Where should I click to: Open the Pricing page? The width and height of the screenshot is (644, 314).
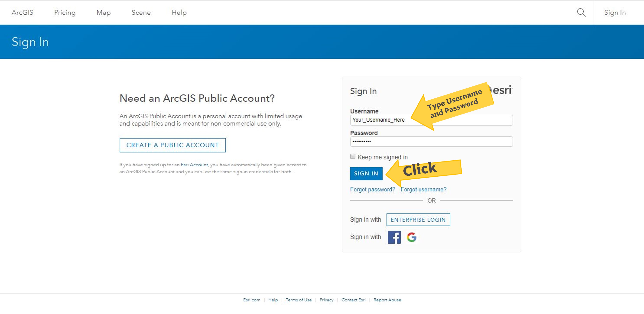point(65,12)
